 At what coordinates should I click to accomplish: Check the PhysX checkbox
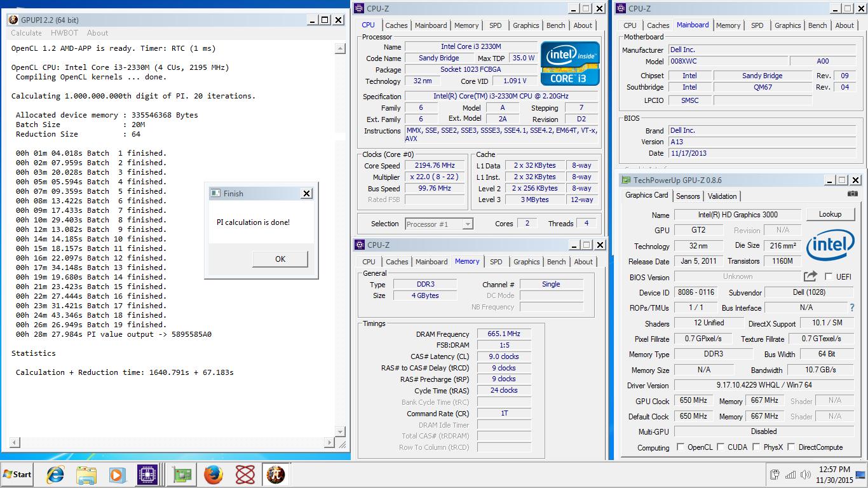click(x=756, y=447)
